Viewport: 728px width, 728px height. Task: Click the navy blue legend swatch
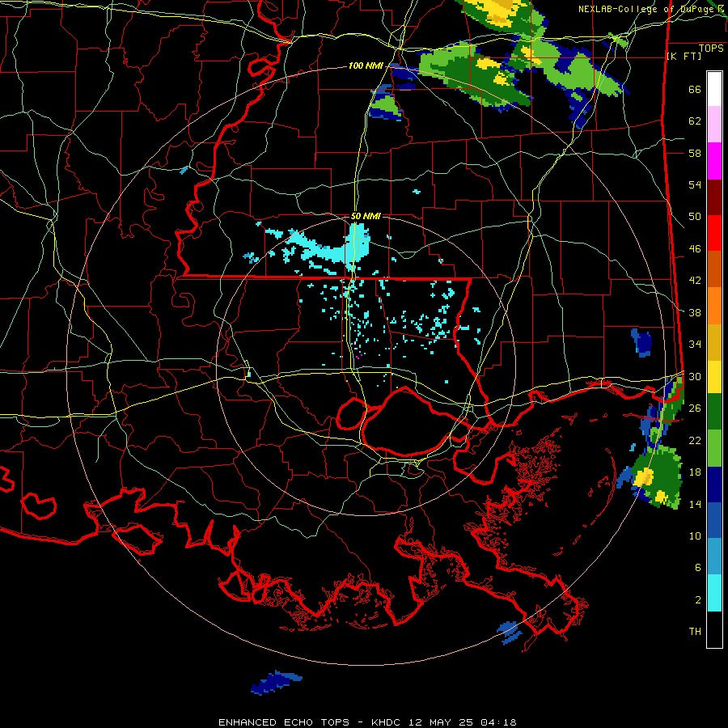714,485
